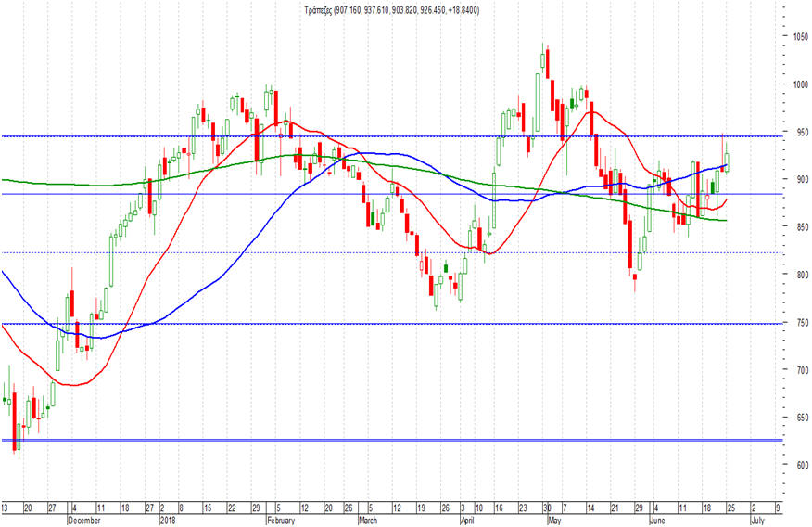812x527 pixels.
Task: Select the 650 price axis label
Action: tap(800, 418)
